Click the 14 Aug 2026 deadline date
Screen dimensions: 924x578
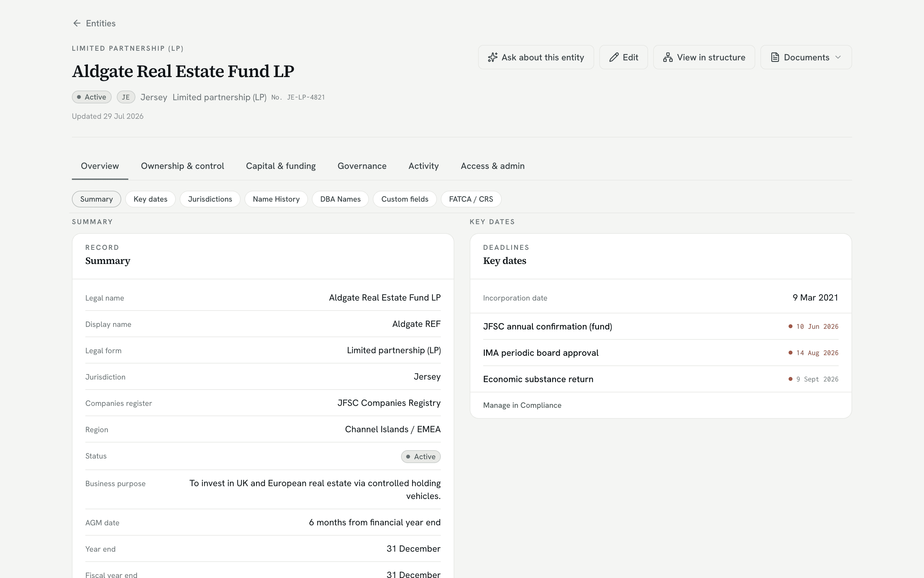tap(817, 353)
